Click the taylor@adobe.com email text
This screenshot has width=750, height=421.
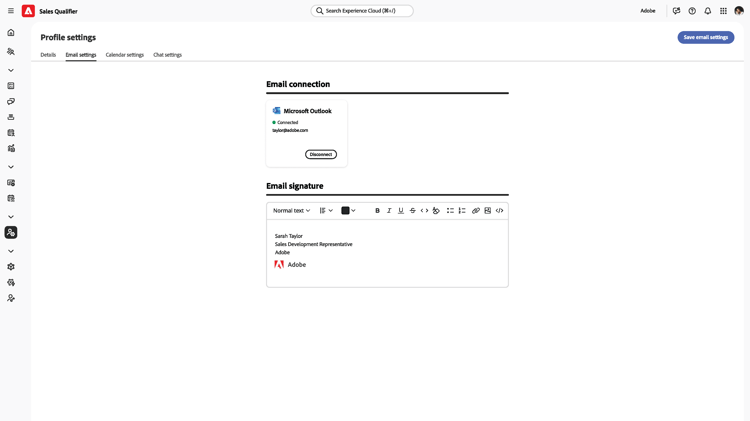click(290, 130)
